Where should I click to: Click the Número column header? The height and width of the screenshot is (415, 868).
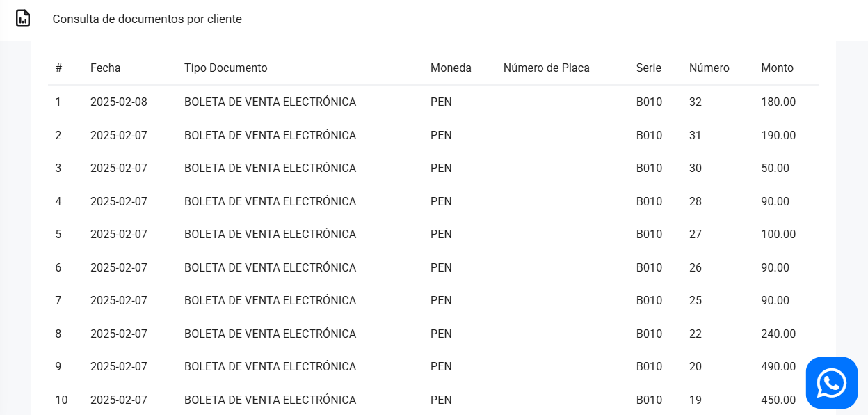point(709,68)
